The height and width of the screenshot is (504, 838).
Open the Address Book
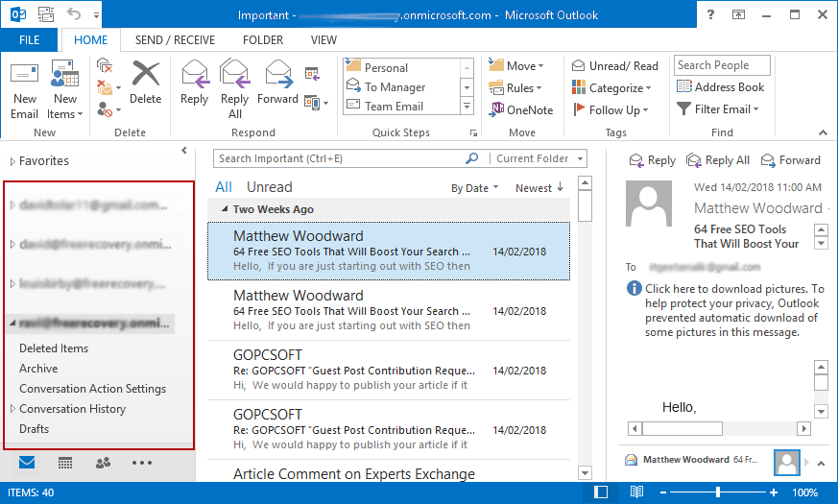point(721,86)
